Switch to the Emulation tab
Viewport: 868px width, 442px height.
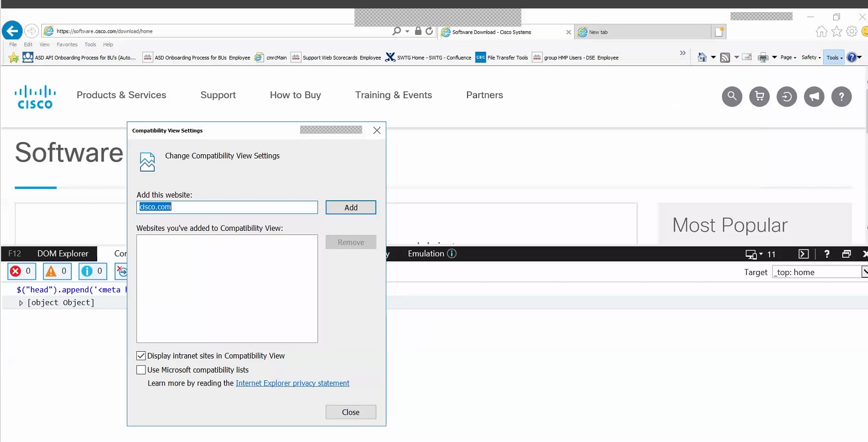(x=426, y=253)
